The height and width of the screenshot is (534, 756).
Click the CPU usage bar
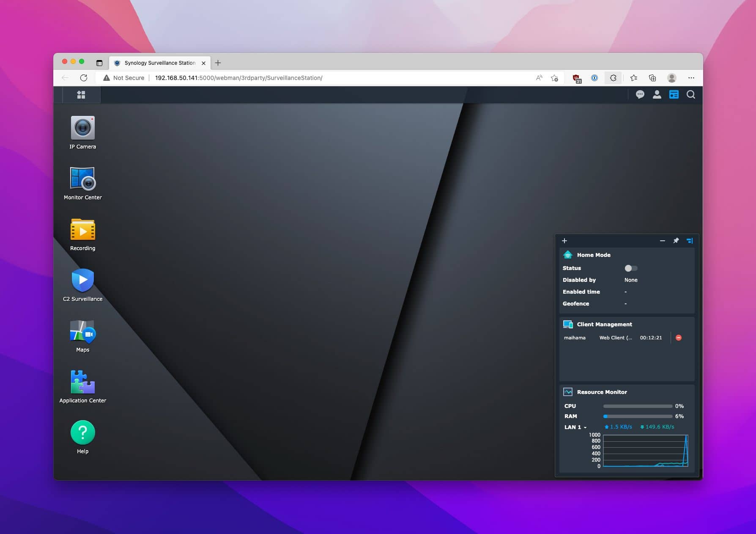click(x=638, y=406)
